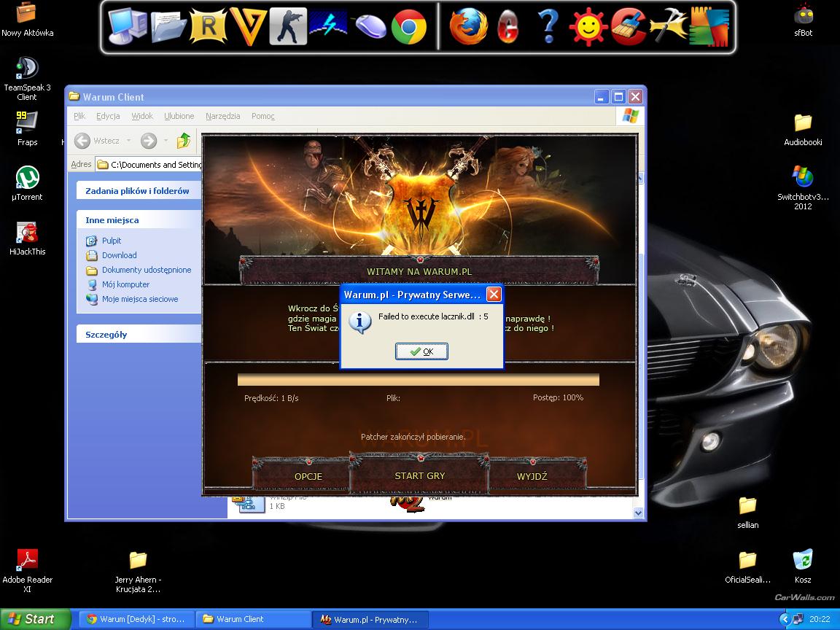Open the documents folder icon in the dock
This screenshot has width=840, height=630.
pos(168,27)
